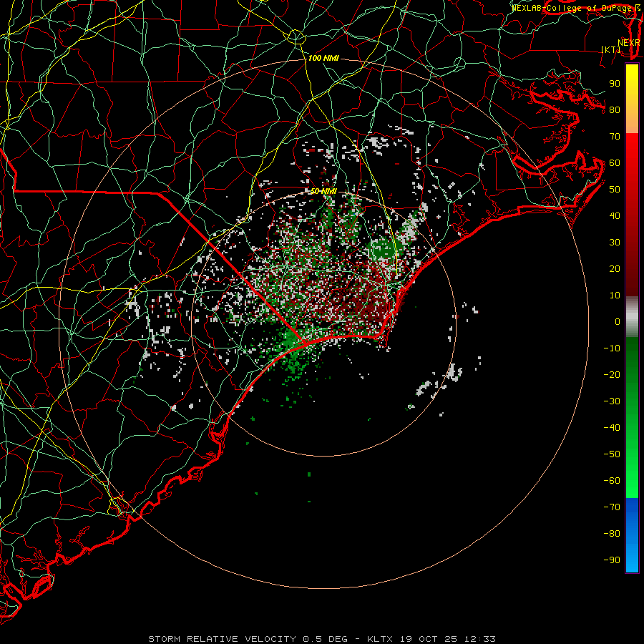Screen dimensions: 644x644
Task: Click the -10 value on velocity scale
Action: (612, 348)
